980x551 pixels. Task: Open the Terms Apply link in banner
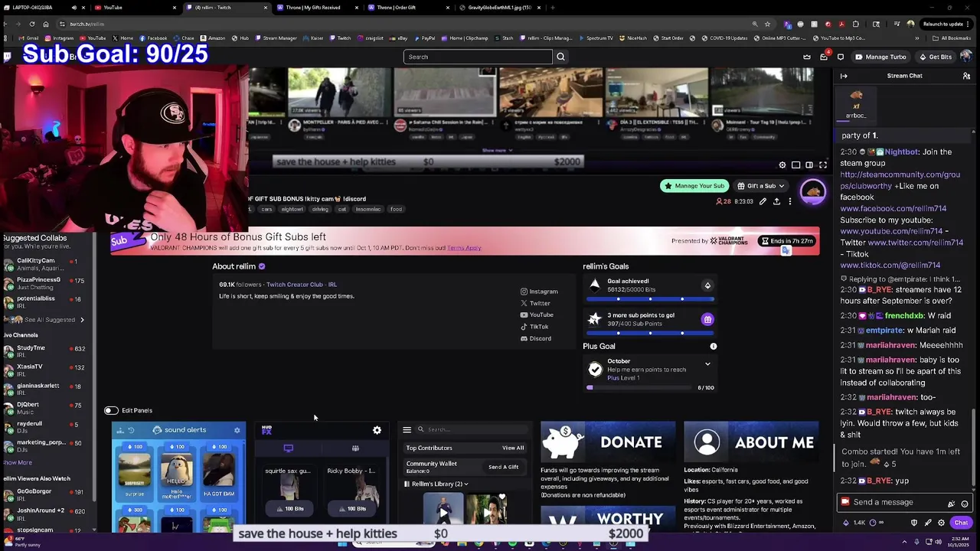pos(464,248)
